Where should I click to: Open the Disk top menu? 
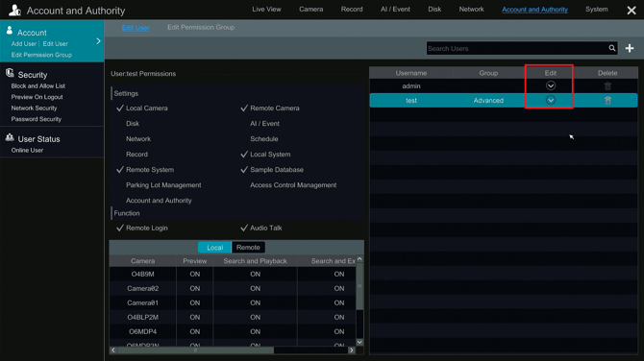(x=434, y=9)
